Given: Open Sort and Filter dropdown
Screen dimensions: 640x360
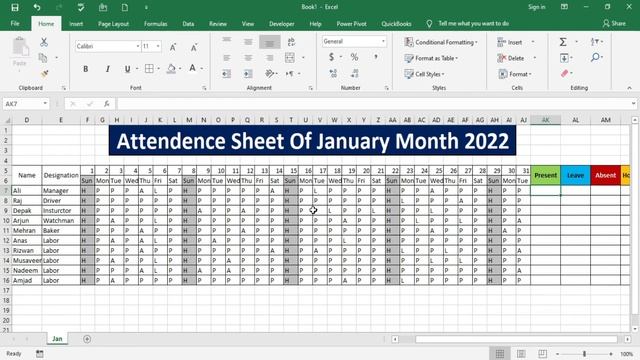Looking at the screenshot, I should click(597, 42).
